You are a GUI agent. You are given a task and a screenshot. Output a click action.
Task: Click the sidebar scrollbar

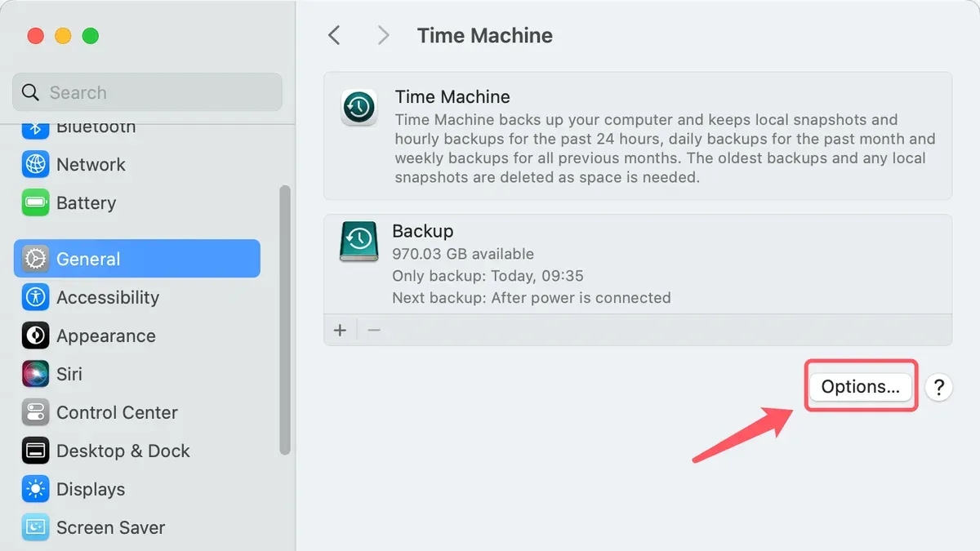(x=285, y=319)
